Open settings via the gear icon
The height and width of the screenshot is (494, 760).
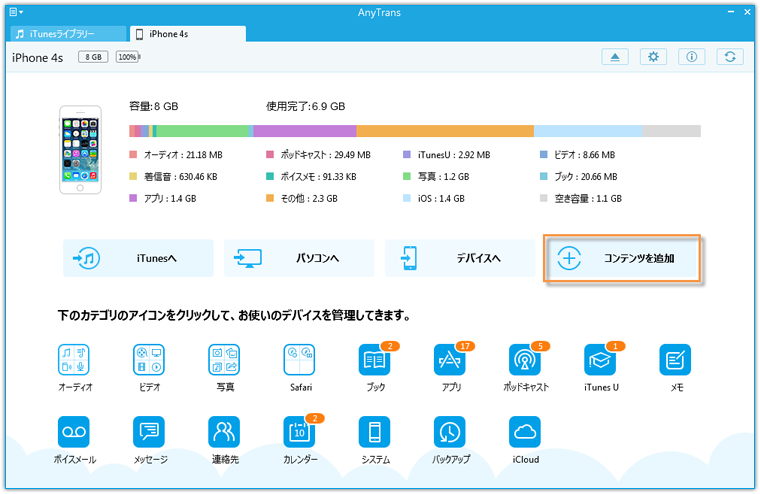pos(653,57)
